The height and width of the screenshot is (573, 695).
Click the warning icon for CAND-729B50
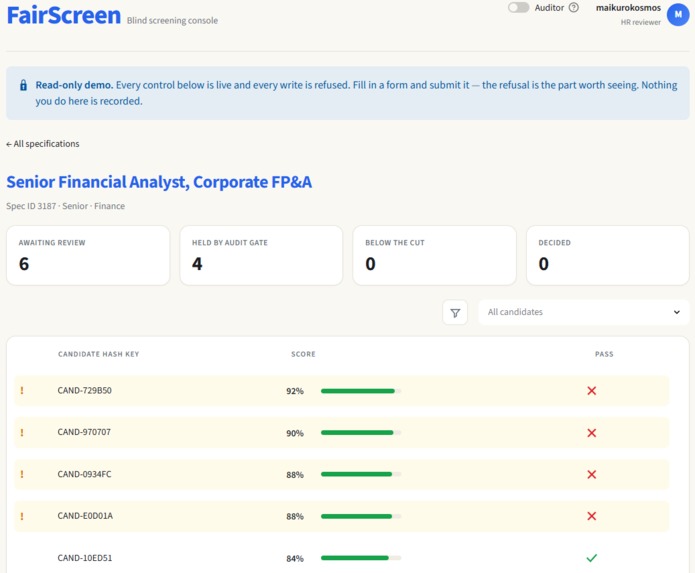tap(22, 390)
